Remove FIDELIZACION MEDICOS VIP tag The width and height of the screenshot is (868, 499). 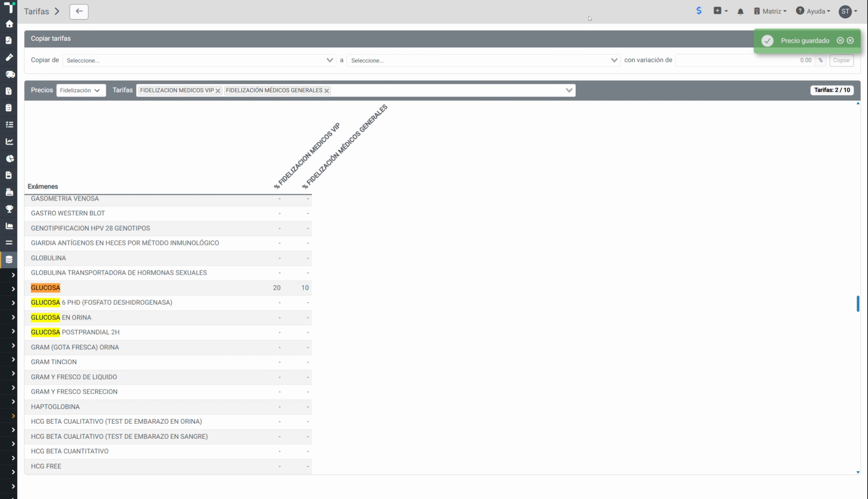pyautogui.click(x=218, y=91)
